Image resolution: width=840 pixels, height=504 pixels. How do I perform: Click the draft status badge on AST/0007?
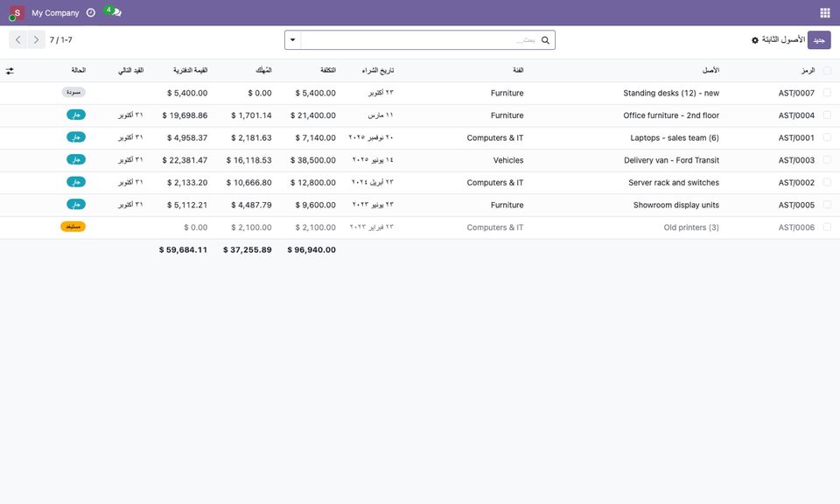pos(73,92)
